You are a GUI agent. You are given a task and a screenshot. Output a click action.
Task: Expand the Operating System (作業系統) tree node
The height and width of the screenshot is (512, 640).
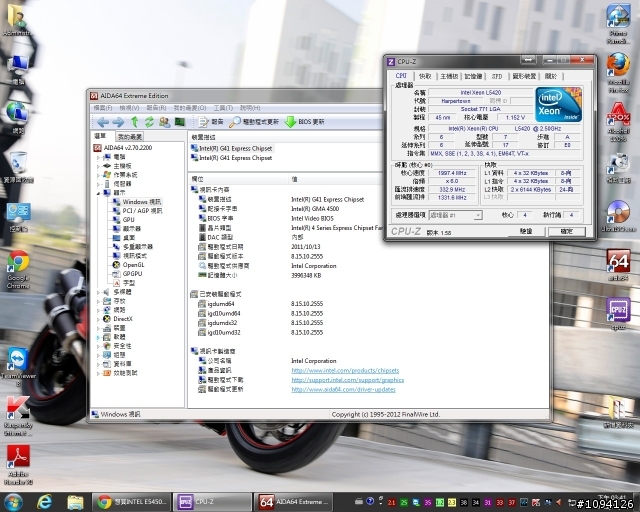pos(98,175)
